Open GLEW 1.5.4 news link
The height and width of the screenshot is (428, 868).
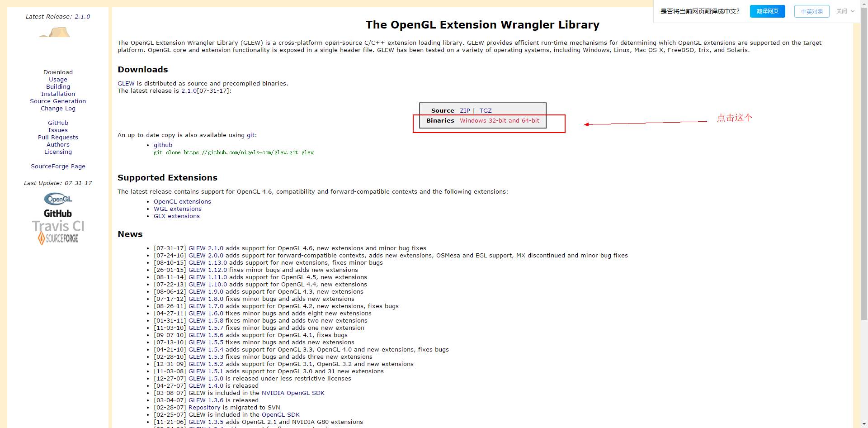(206, 350)
